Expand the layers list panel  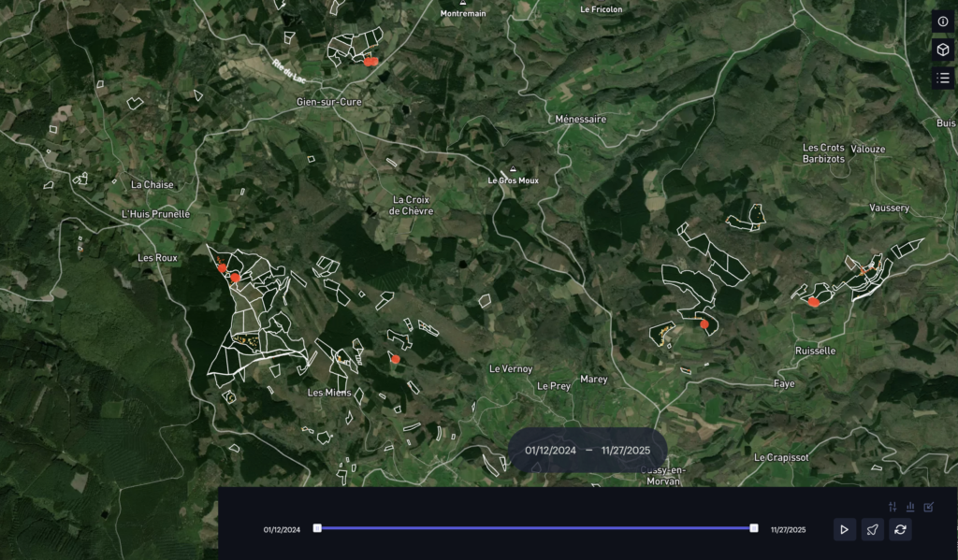942,78
